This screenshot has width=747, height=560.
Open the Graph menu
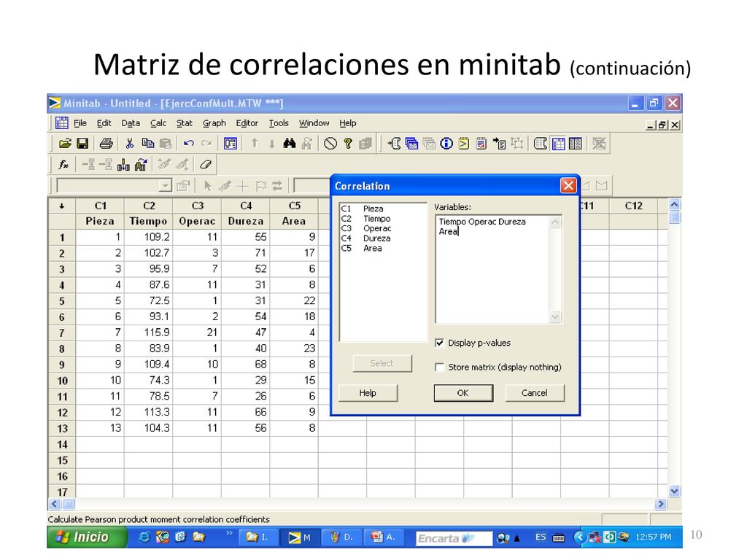coord(214,123)
